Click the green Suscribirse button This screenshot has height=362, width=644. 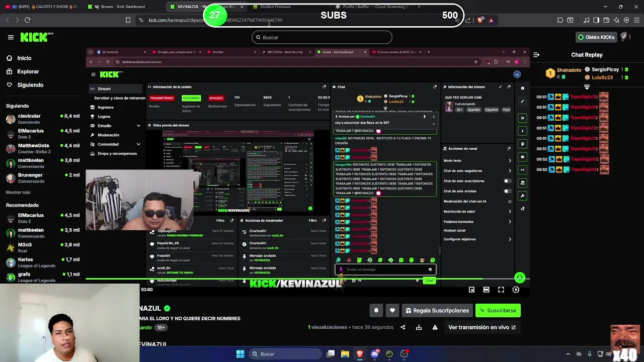click(x=498, y=311)
